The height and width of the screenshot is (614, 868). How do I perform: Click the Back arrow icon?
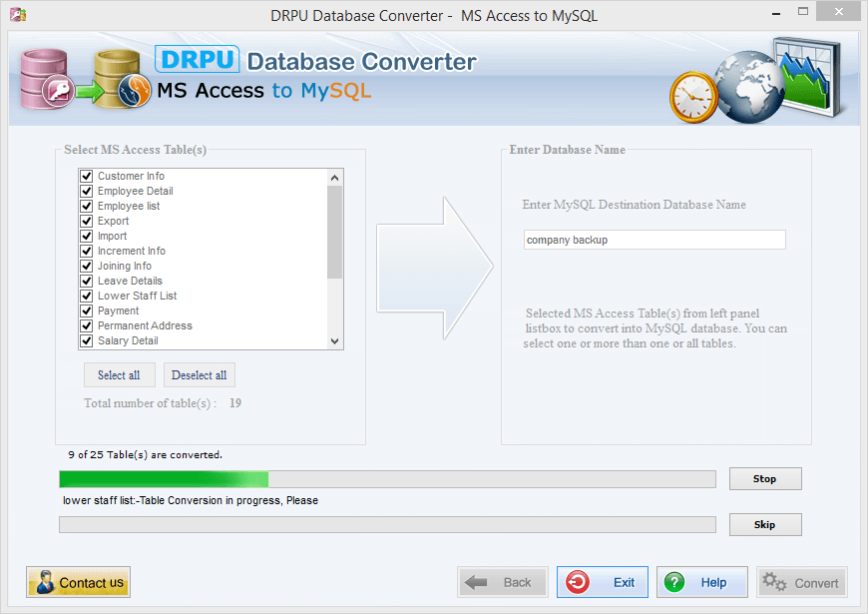(476, 582)
